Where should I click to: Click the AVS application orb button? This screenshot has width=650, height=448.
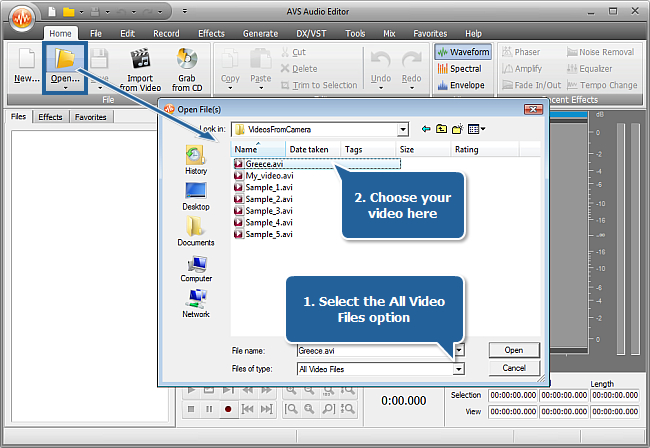(22, 18)
